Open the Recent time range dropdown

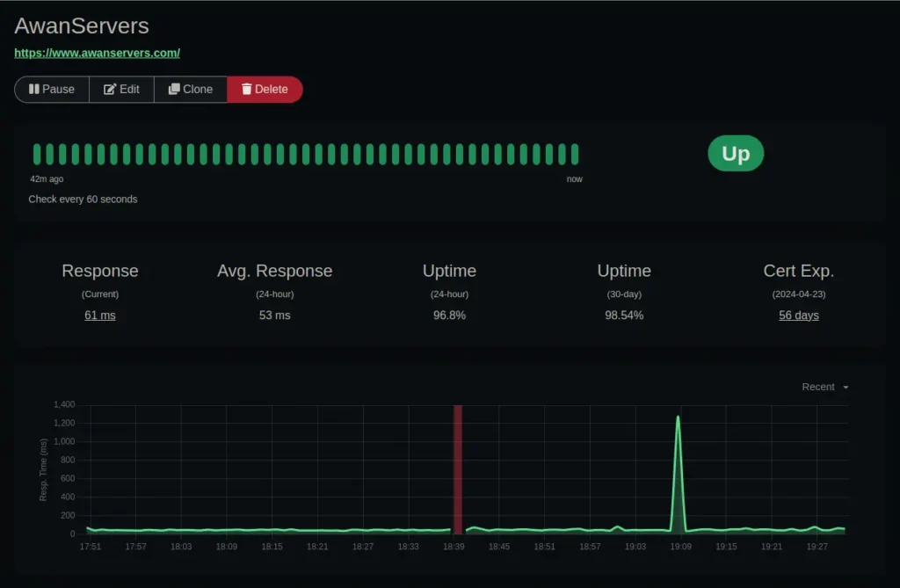818,387
